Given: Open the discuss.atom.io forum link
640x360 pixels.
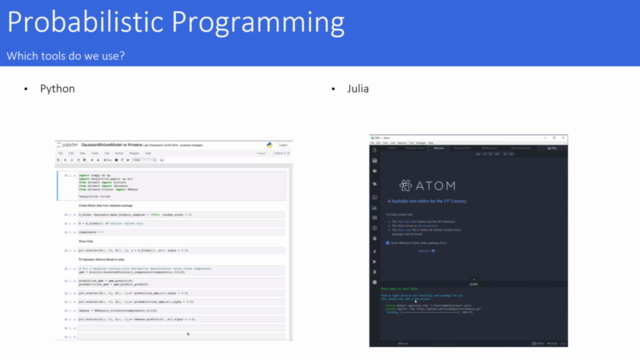Looking at the screenshot, I should click(x=427, y=226).
